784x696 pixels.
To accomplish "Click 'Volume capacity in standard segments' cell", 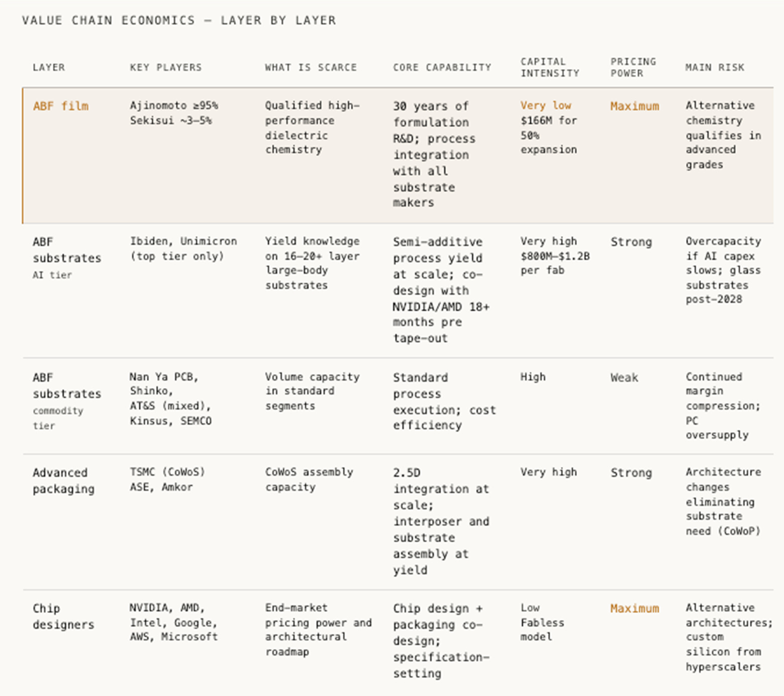I will [313, 391].
